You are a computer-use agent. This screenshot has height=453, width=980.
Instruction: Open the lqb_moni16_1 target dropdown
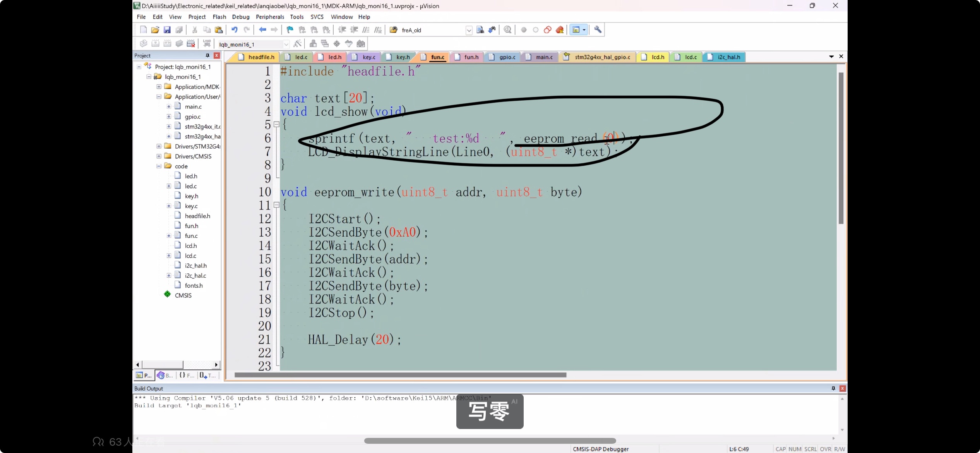(286, 44)
